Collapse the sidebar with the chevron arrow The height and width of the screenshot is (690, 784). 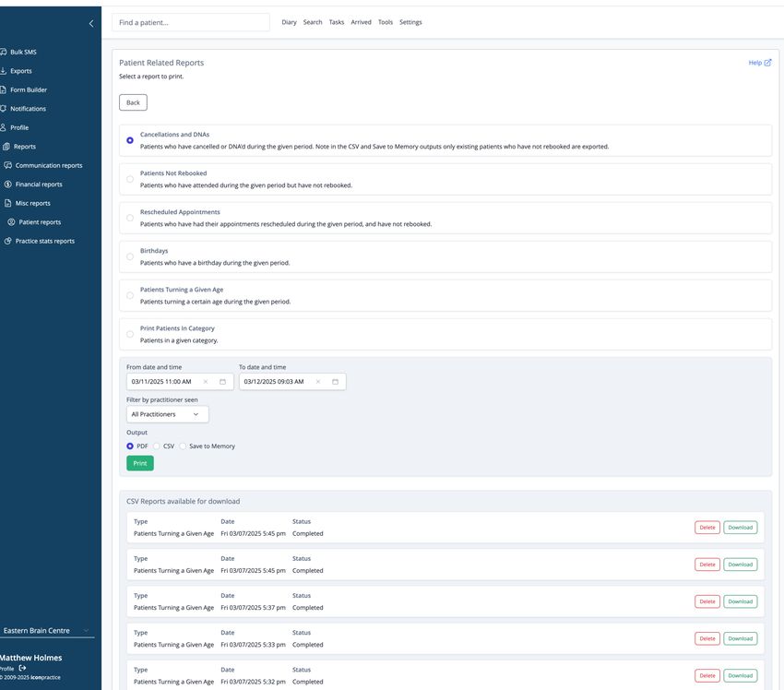pos(91,23)
